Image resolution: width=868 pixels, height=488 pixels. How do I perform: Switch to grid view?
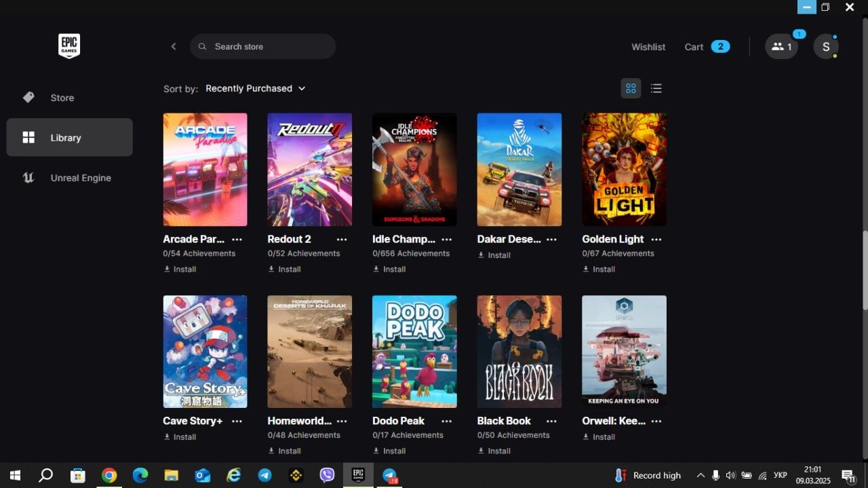pyautogui.click(x=631, y=88)
